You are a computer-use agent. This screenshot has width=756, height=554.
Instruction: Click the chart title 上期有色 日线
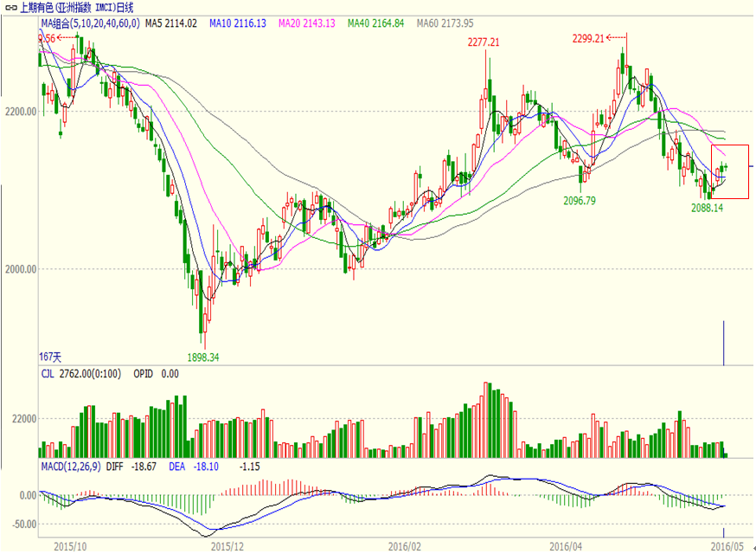click(67, 7)
